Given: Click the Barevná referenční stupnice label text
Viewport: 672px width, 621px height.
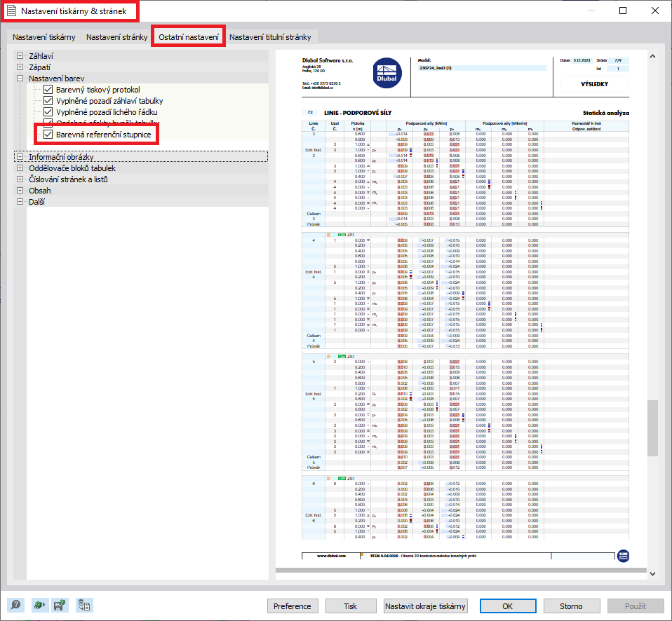Looking at the screenshot, I should 103,135.
